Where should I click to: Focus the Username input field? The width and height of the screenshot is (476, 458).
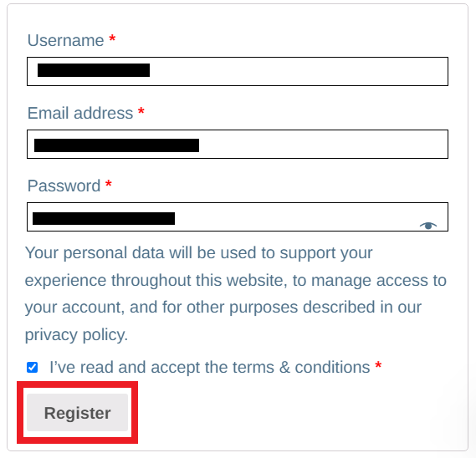238,71
